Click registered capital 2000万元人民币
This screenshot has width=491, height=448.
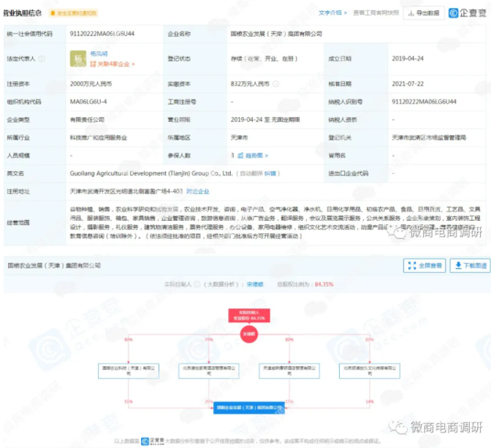pyautogui.click(x=91, y=83)
